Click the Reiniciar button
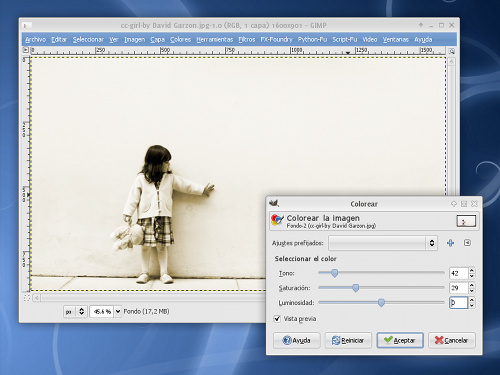 pos(348,340)
